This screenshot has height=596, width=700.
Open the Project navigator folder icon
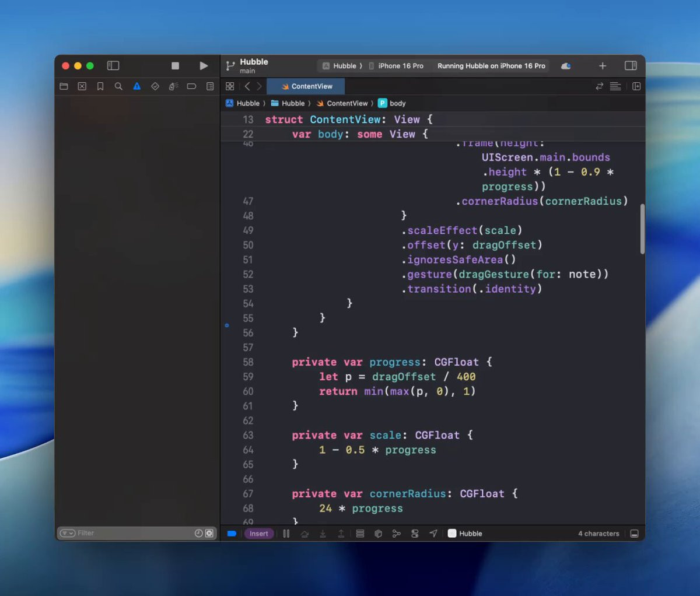[64, 86]
